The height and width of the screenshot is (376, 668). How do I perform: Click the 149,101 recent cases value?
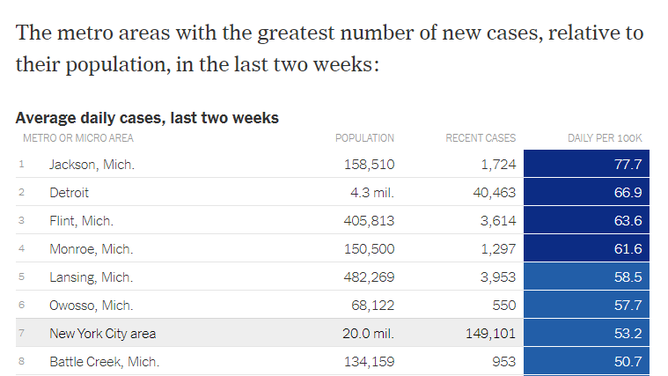click(x=490, y=333)
